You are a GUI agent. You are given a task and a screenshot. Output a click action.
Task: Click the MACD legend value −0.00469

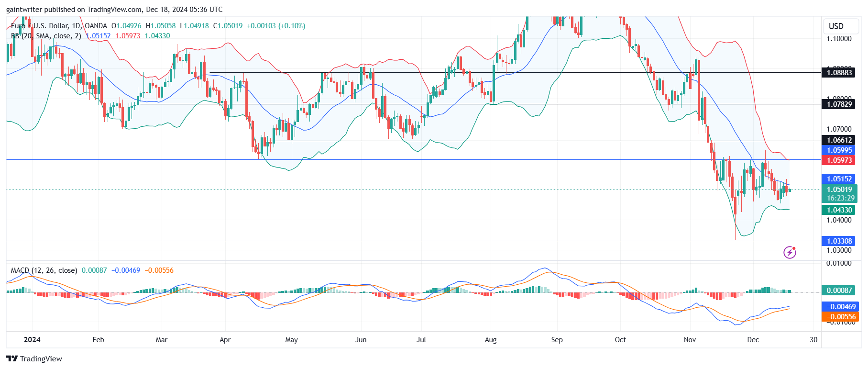[x=126, y=270]
